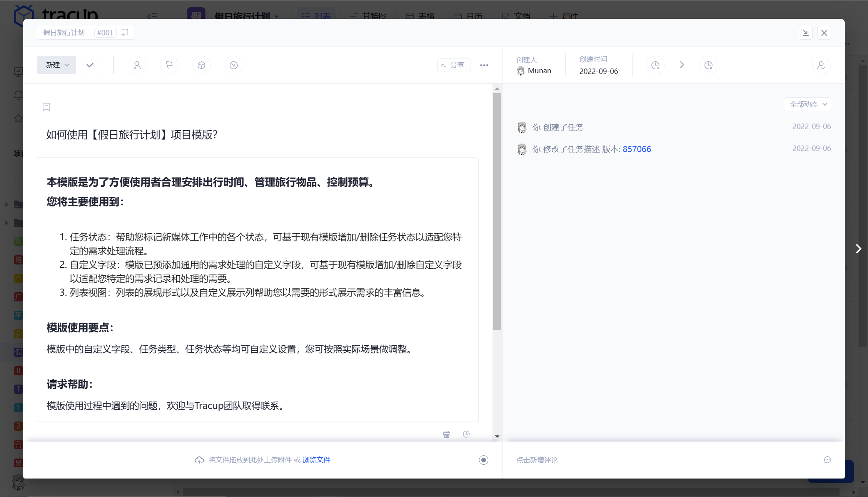Viewport: 868px width, 497px height.
Task: Click the 假日旅行计划 breadcrumb tab
Action: [x=64, y=33]
